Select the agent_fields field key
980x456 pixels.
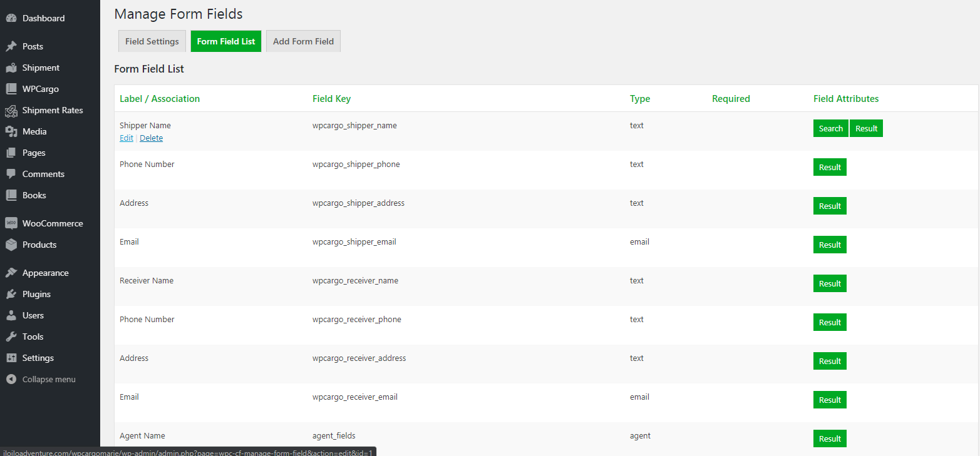(334, 436)
